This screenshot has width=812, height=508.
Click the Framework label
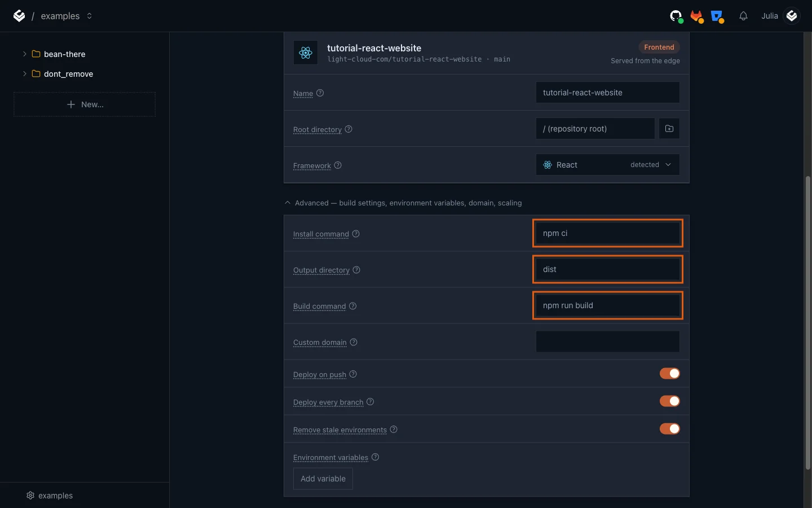pos(312,166)
